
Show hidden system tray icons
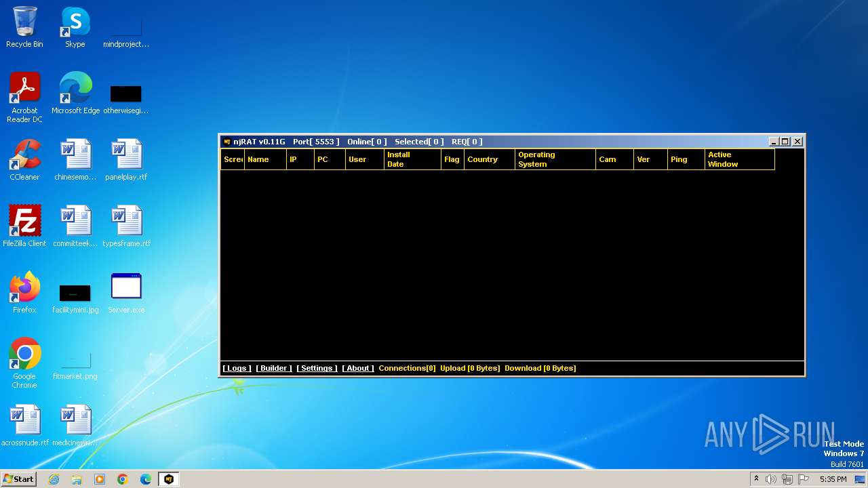(756, 479)
